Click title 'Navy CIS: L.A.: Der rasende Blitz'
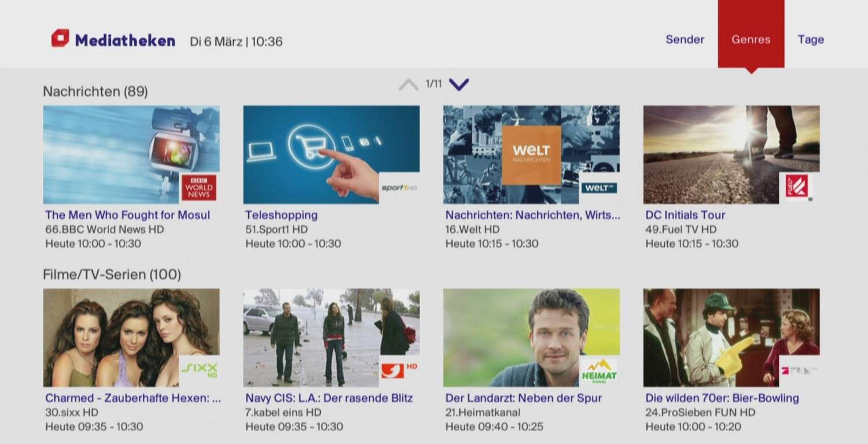 click(329, 398)
